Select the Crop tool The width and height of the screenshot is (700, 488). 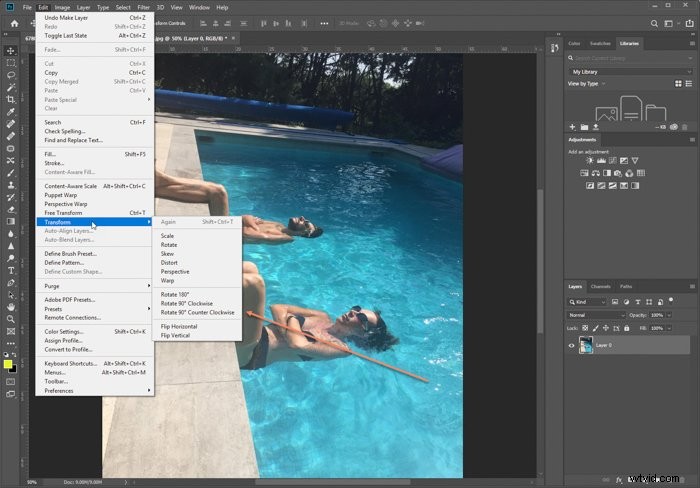coord(11,99)
